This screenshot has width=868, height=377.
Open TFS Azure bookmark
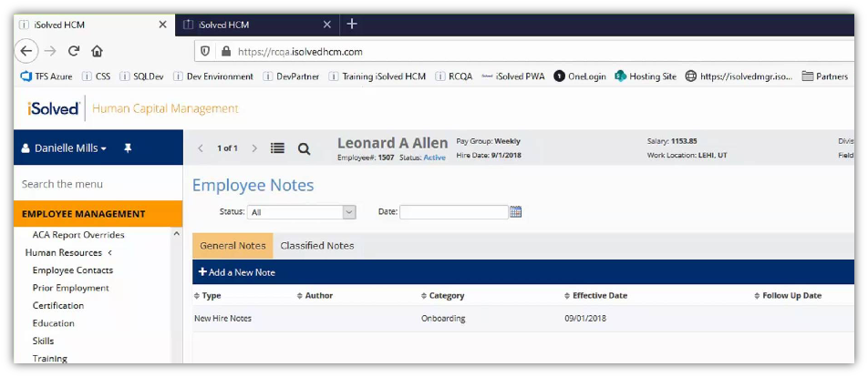46,76
